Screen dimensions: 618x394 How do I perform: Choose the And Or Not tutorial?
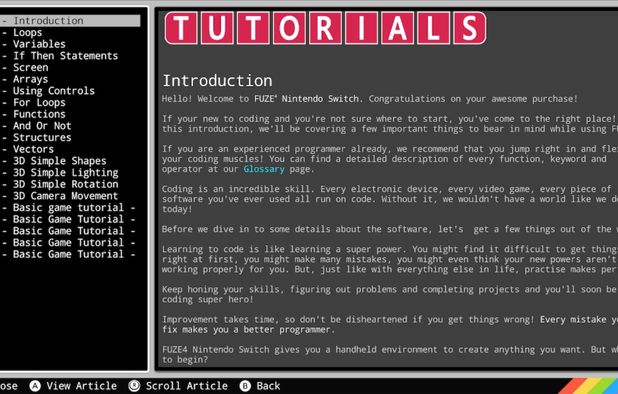(42, 126)
